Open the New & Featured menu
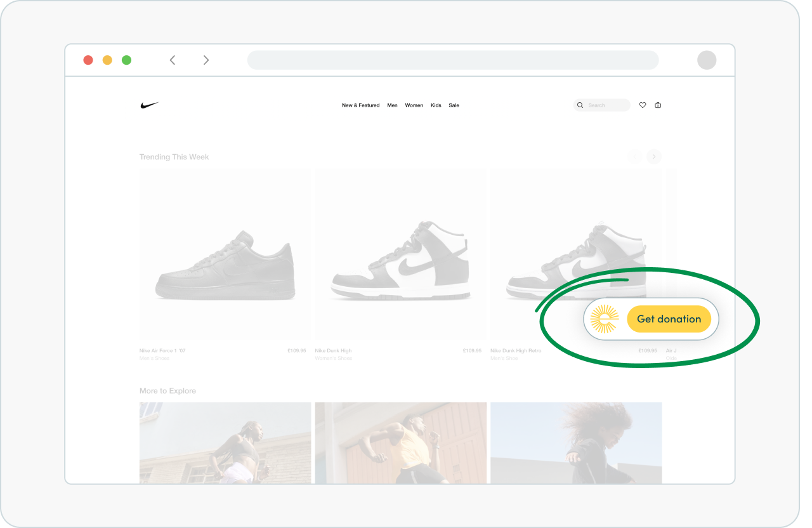Image resolution: width=812 pixels, height=528 pixels. coord(360,105)
